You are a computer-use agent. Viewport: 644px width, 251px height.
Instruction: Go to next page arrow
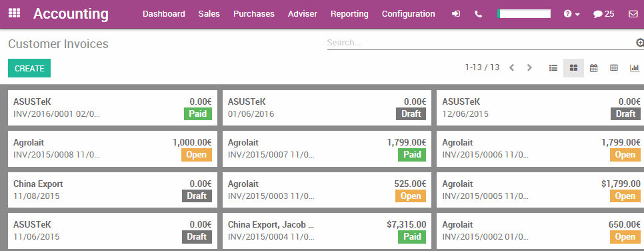(x=529, y=68)
